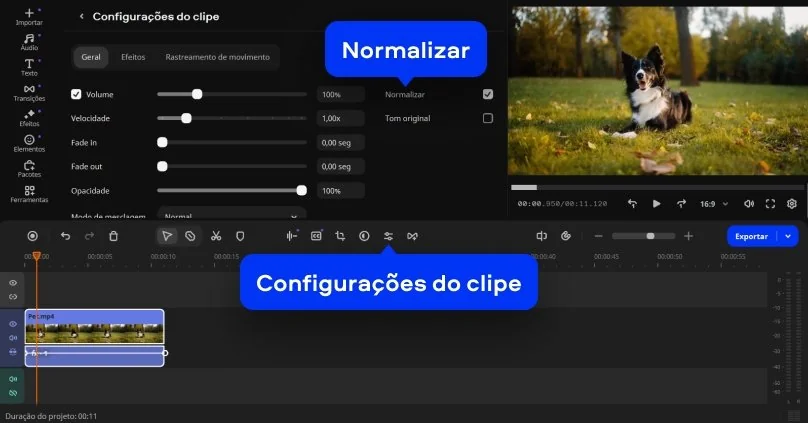808x423 pixels.
Task: Click the Exportar button
Action: (751, 236)
